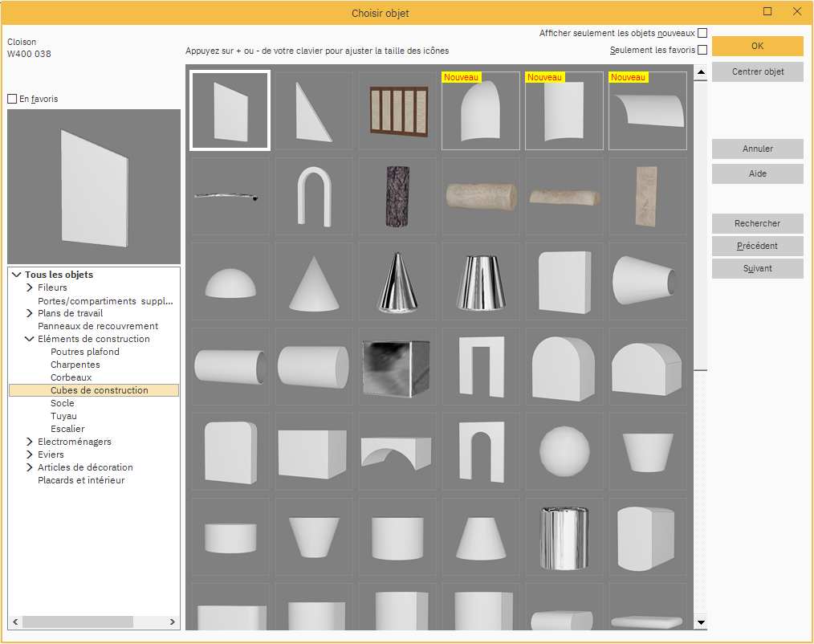Toggle Seulement les favoris checkbox
814x644 pixels.
702,50
